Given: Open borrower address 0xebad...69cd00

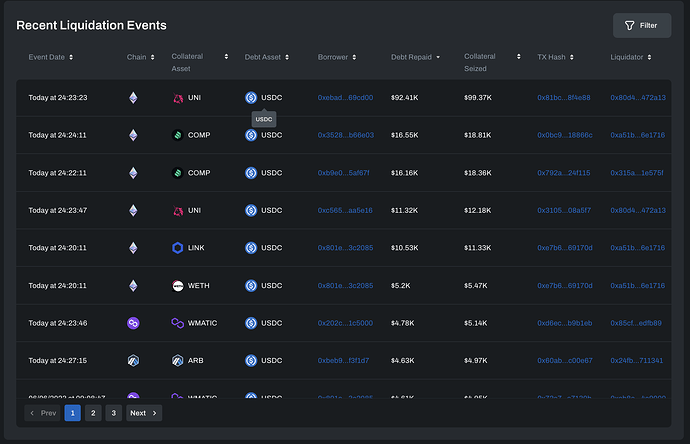Looking at the screenshot, I should (x=345, y=98).
